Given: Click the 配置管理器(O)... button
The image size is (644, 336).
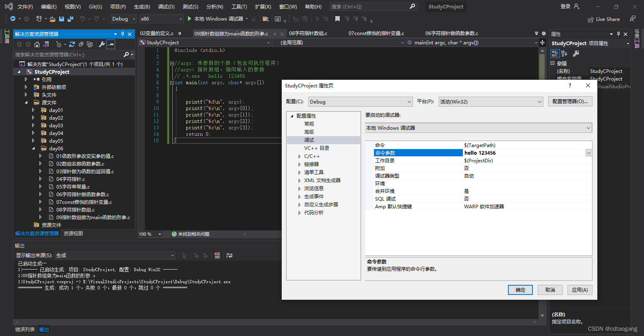Looking at the screenshot, I should click(x=570, y=102).
